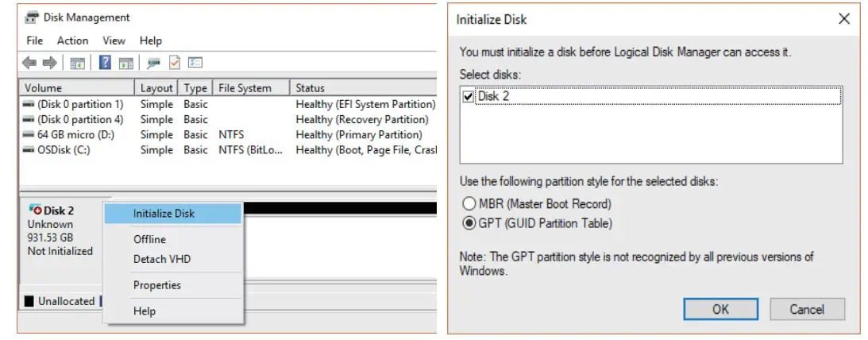Cancel the Initialize Disk dialog
The image size is (868, 340).
807,309
